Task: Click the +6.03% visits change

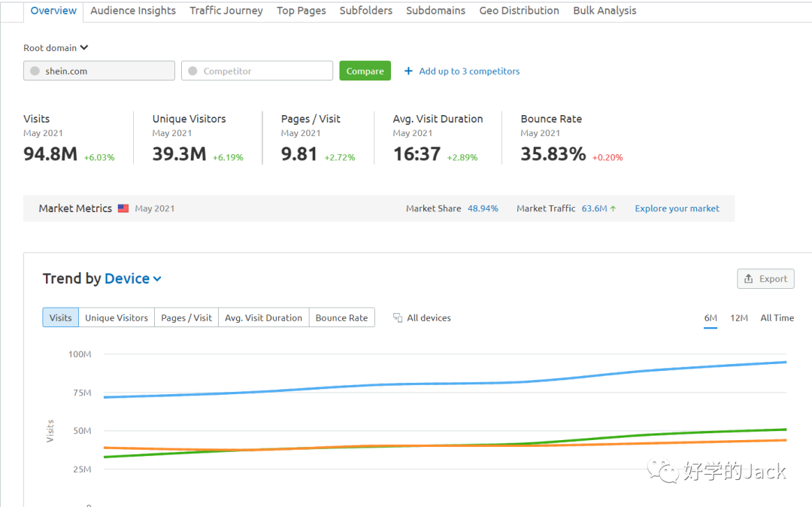Action: click(x=99, y=157)
